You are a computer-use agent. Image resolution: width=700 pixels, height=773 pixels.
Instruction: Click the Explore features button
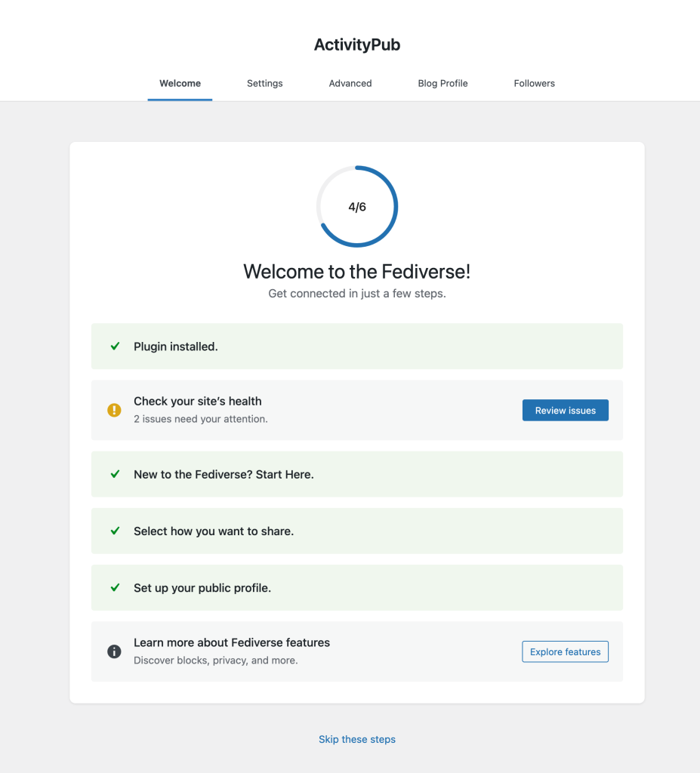click(566, 651)
